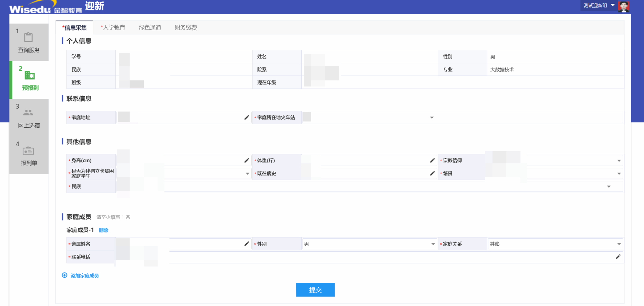Click pencil edit icon for 家庭地址
The height and width of the screenshot is (306, 644).
tap(247, 118)
